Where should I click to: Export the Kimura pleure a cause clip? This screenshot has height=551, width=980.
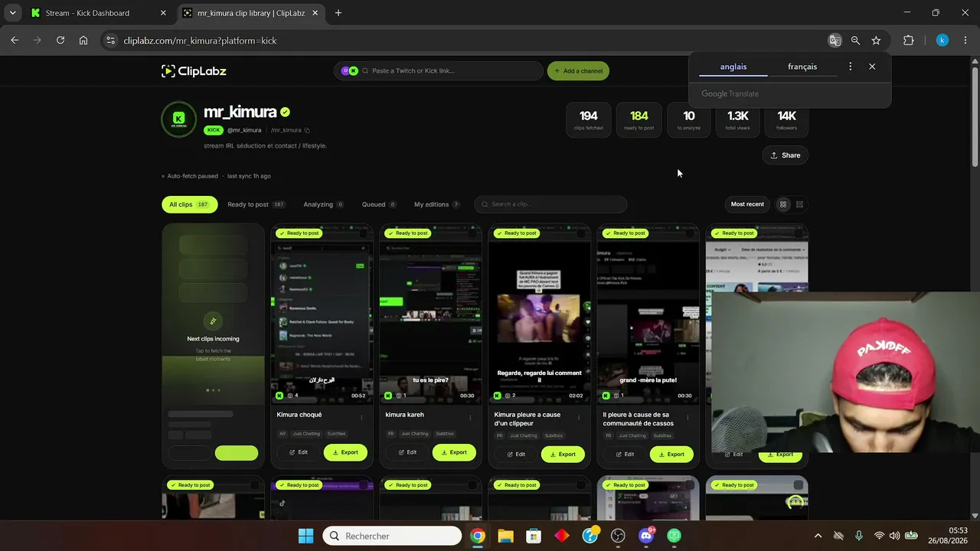pos(563,454)
